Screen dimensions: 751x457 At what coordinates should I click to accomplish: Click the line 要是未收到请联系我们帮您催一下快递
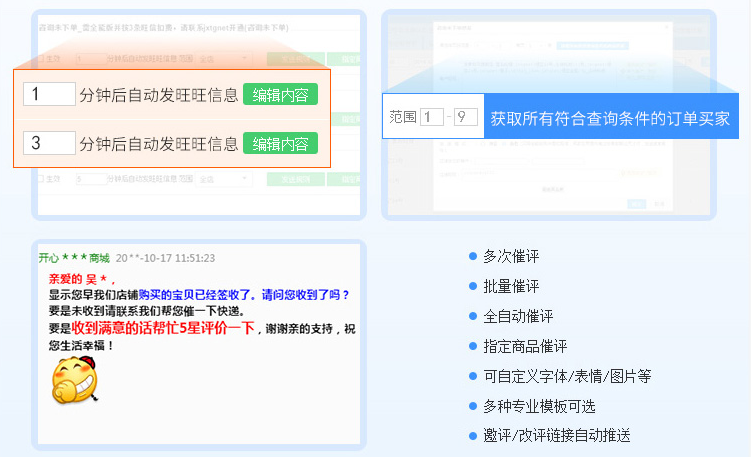[147, 311]
